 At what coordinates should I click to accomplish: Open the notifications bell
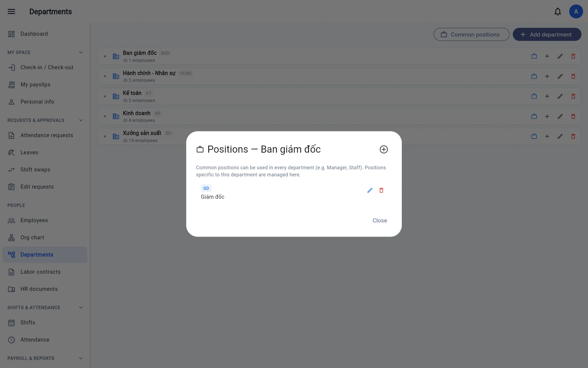point(558,11)
